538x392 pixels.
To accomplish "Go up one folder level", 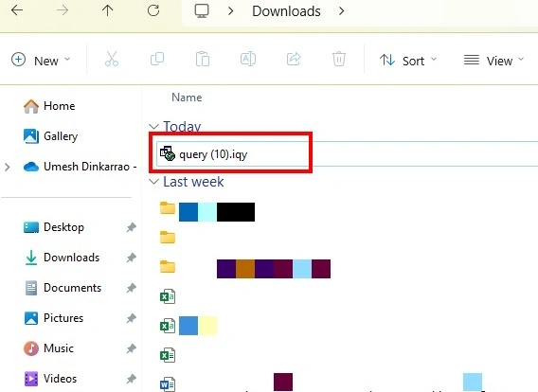I will pyautogui.click(x=107, y=10).
